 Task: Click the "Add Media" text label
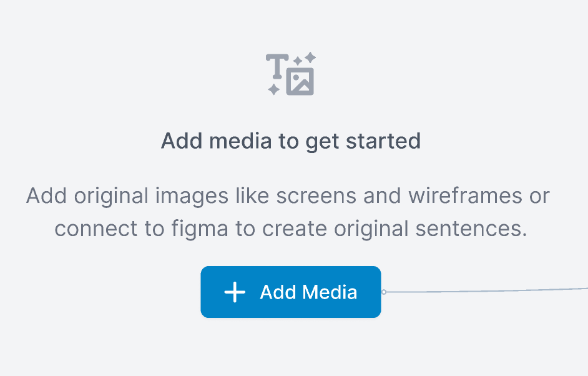pyautogui.click(x=308, y=292)
